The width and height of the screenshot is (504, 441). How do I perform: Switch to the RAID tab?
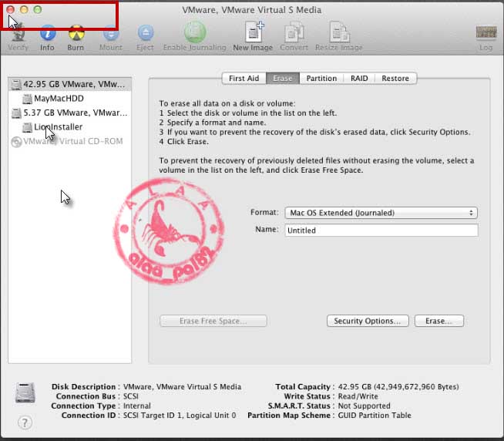click(359, 78)
